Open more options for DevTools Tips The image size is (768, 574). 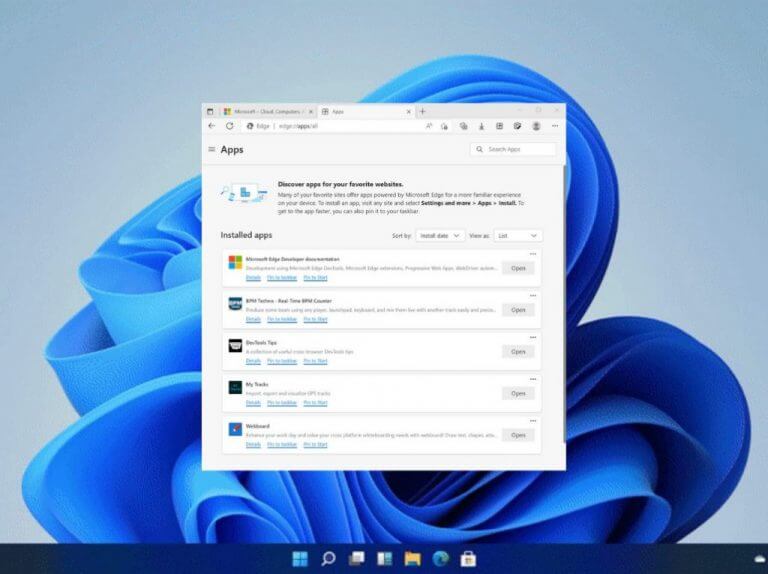click(x=533, y=337)
